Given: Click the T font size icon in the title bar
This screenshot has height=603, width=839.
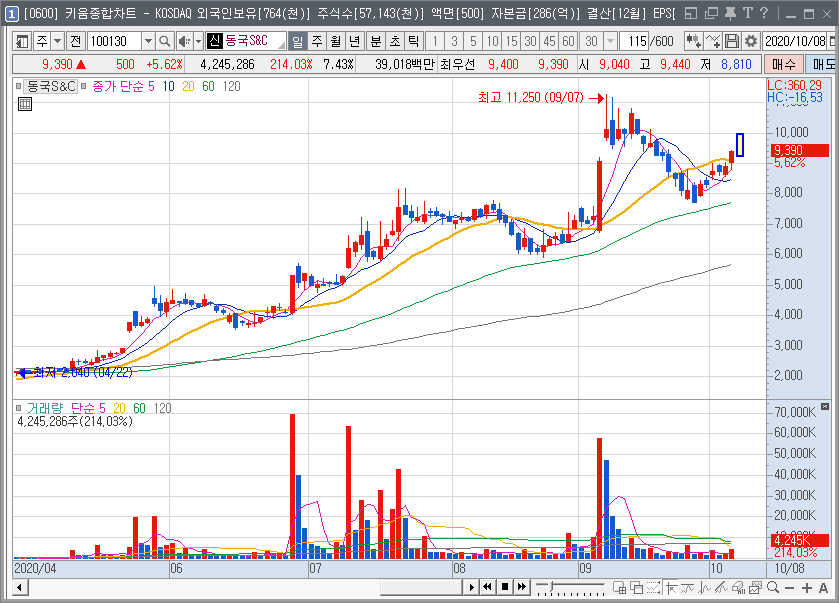Looking at the screenshot, I should (748, 13).
